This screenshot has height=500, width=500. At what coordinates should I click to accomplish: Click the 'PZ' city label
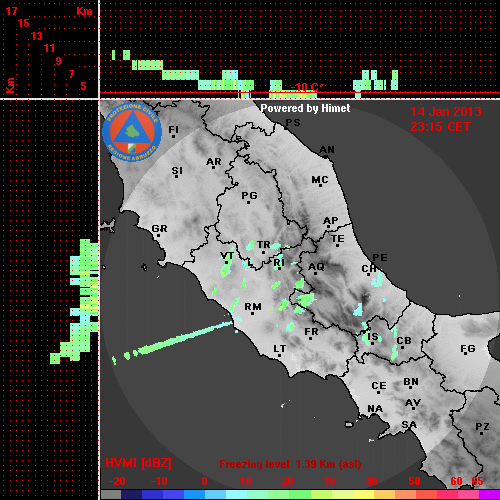482,427
